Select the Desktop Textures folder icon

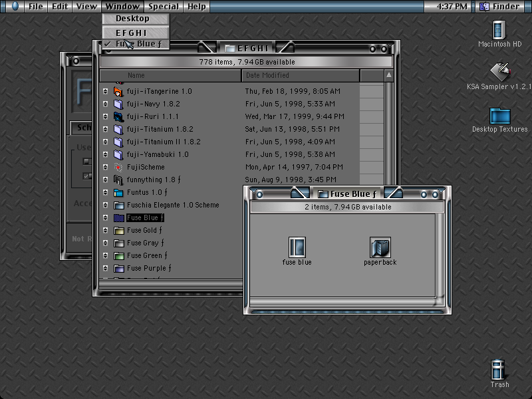coord(500,116)
